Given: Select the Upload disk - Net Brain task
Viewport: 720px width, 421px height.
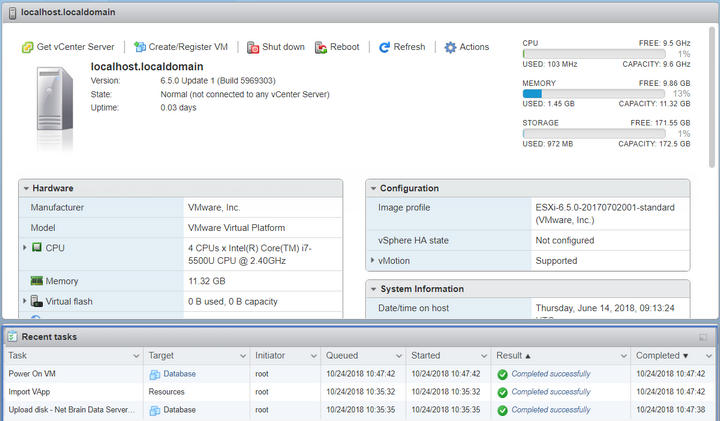Looking at the screenshot, I should click(x=360, y=410).
